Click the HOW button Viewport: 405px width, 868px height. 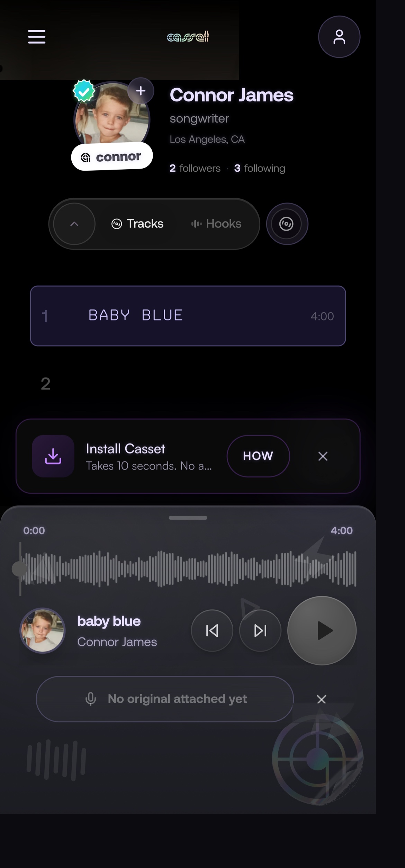tap(258, 456)
